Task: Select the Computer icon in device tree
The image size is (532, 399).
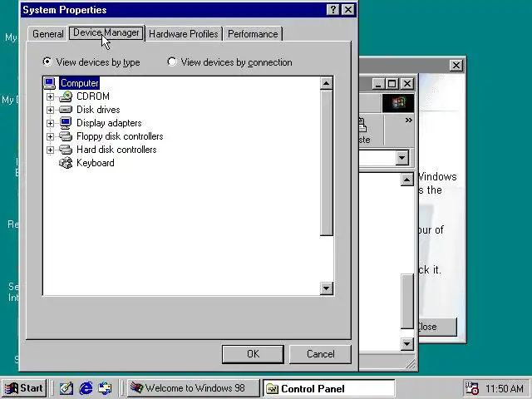Action: point(50,83)
